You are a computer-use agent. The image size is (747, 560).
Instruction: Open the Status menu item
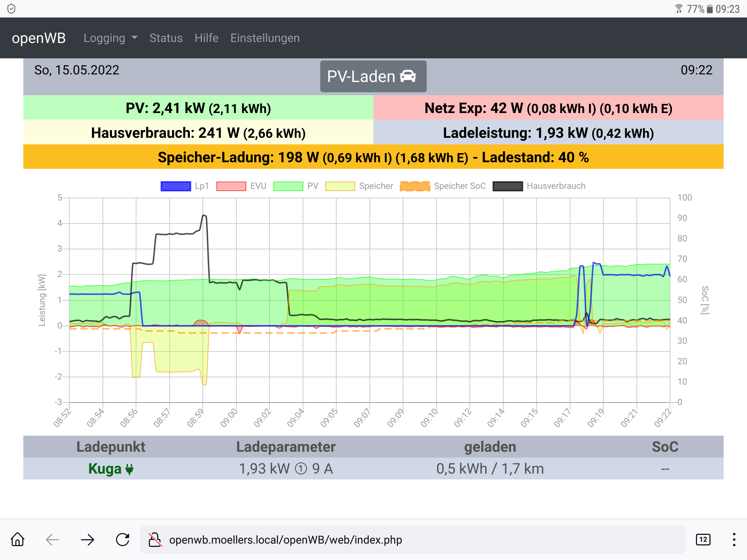166,38
